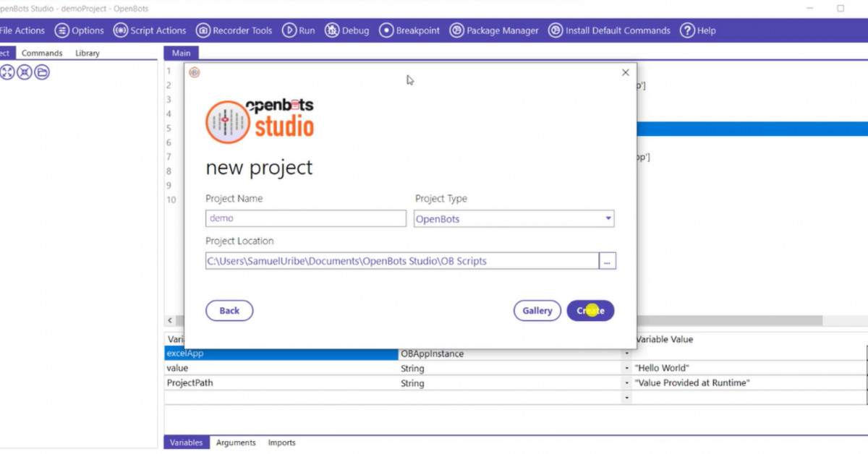Viewport: 868px width, 454px height.
Task: Click the Create button
Action: click(x=590, y=310)
